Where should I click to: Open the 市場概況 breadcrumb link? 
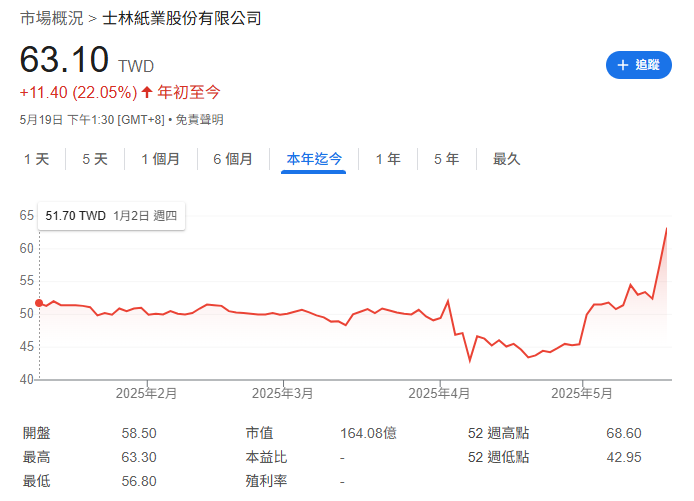tap(52, 18)
